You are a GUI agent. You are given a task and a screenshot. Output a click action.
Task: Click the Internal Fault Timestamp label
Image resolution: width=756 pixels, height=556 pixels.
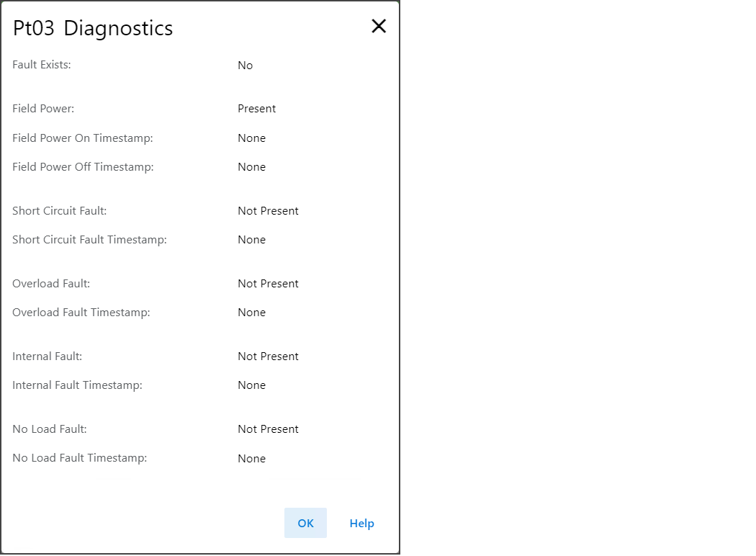77,385
